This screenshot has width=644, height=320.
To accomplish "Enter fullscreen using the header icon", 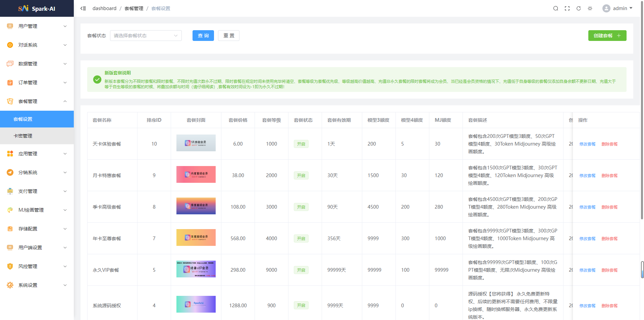I will click(567, 8).
